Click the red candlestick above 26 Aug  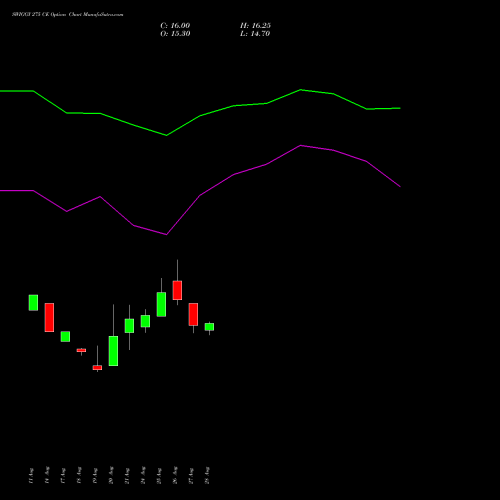[177, 290]
